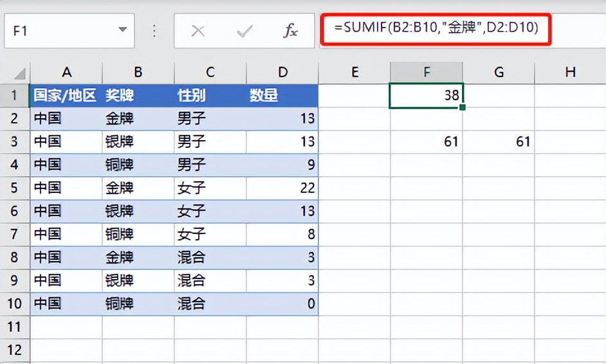Click cell D9 with value 3
The height and width of the screenshot is (364, 606).
pos(282,281)
